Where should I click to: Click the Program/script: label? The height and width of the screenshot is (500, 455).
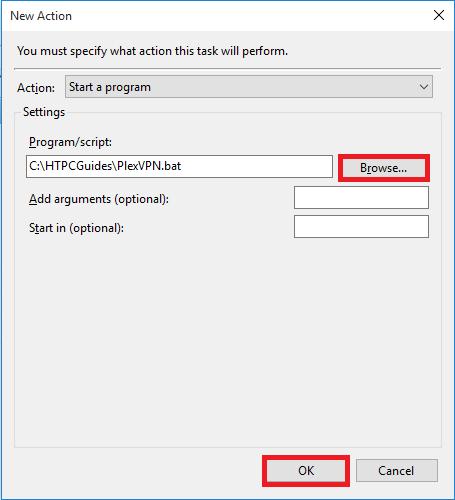click(70, 142)
